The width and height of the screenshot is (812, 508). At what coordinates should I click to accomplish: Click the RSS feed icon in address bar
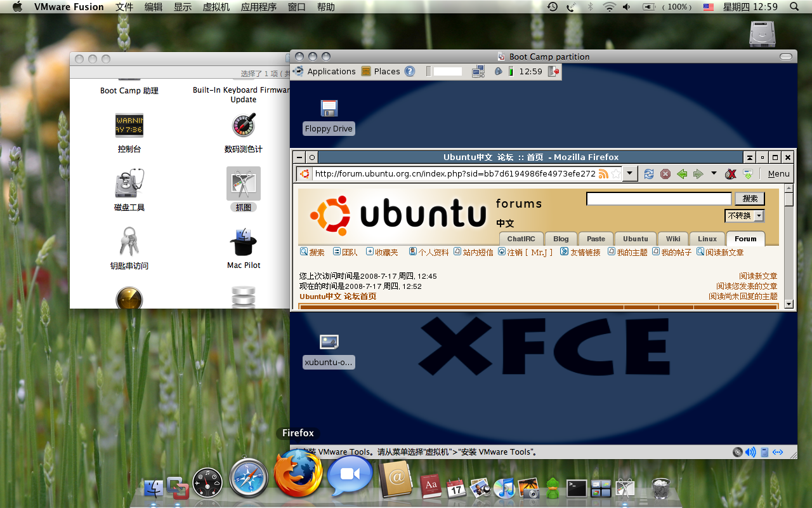[603, 174]
